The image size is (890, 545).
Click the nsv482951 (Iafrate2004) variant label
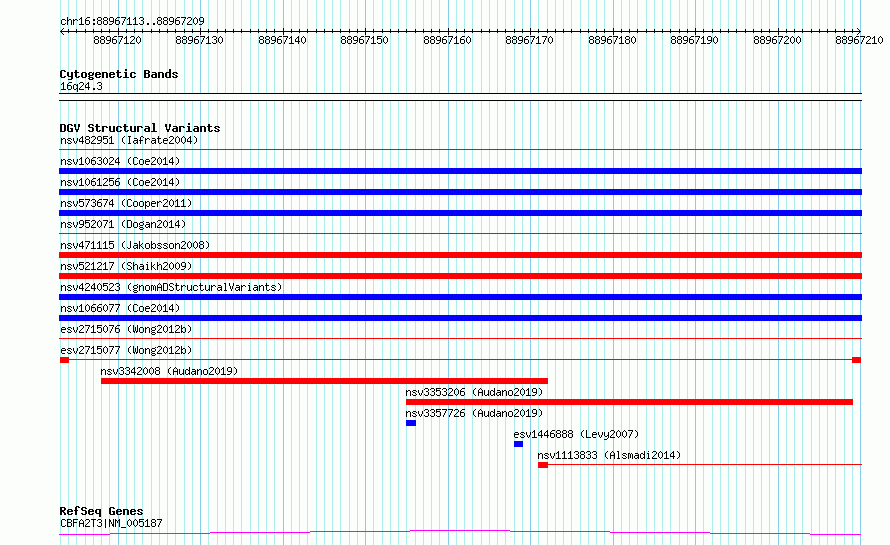[129, 140]
